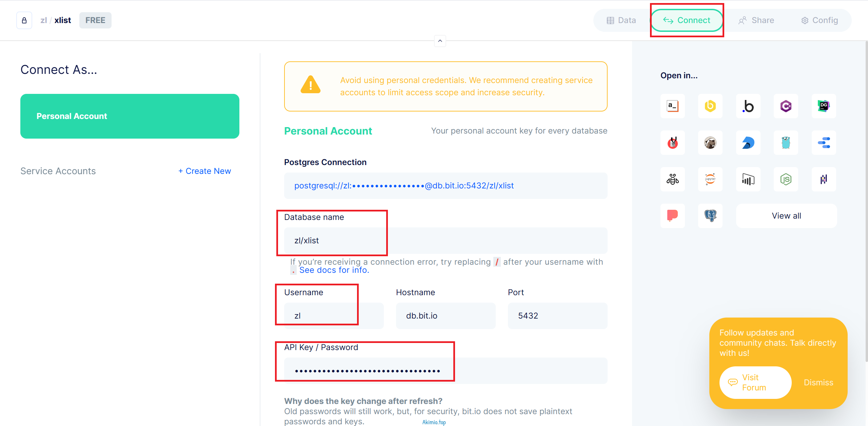The image size is (868, 426).
Task: Open database with Node.js
Action: 786,179
